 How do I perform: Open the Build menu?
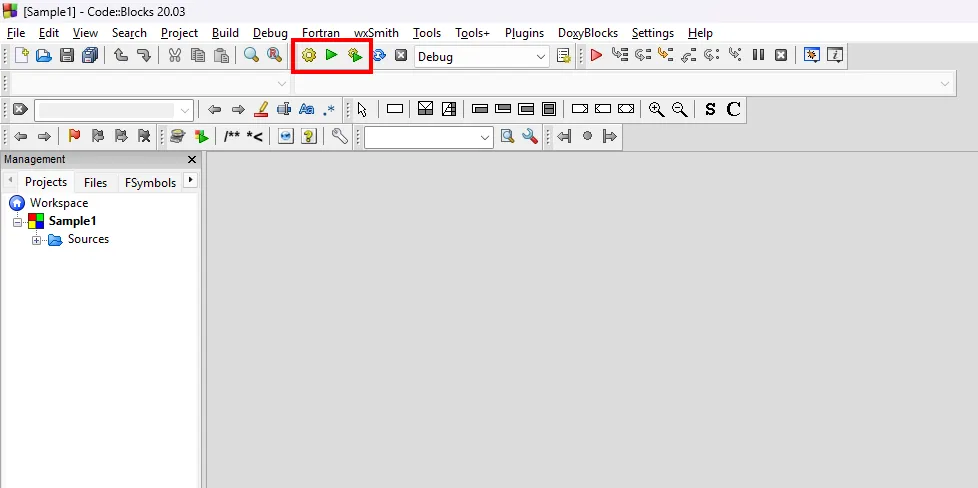coord(225,33)
